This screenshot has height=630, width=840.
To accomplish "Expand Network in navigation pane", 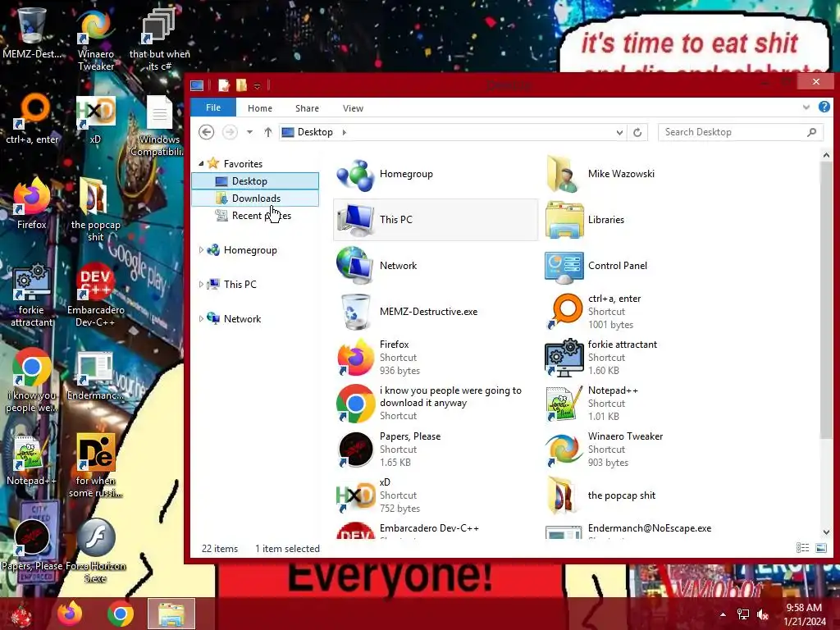I will pyautogui.click(x=201, y=319).
